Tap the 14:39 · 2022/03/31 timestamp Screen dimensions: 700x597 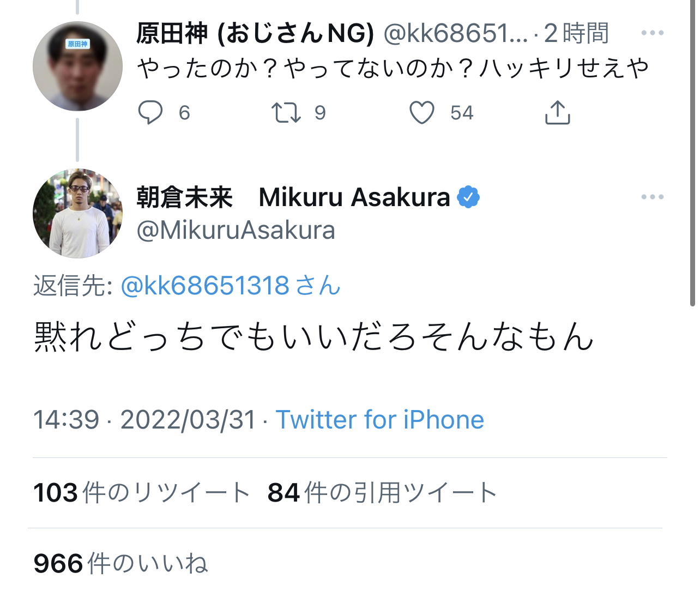tap(144, 420)
